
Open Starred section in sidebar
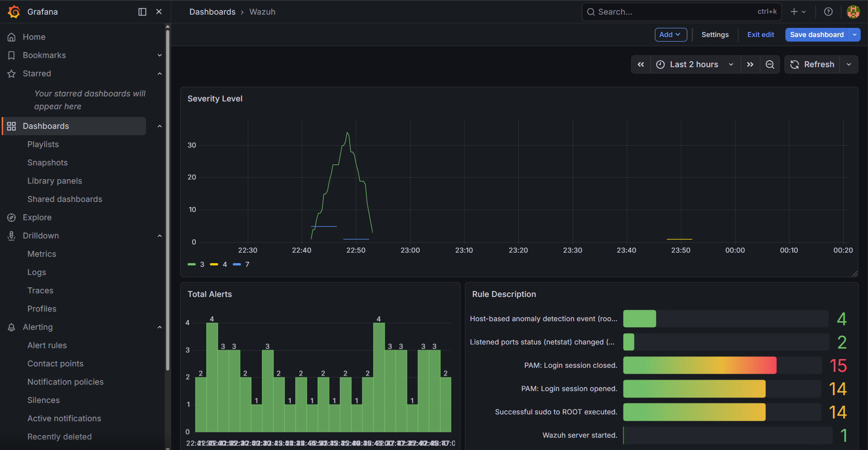pos(37,74)
